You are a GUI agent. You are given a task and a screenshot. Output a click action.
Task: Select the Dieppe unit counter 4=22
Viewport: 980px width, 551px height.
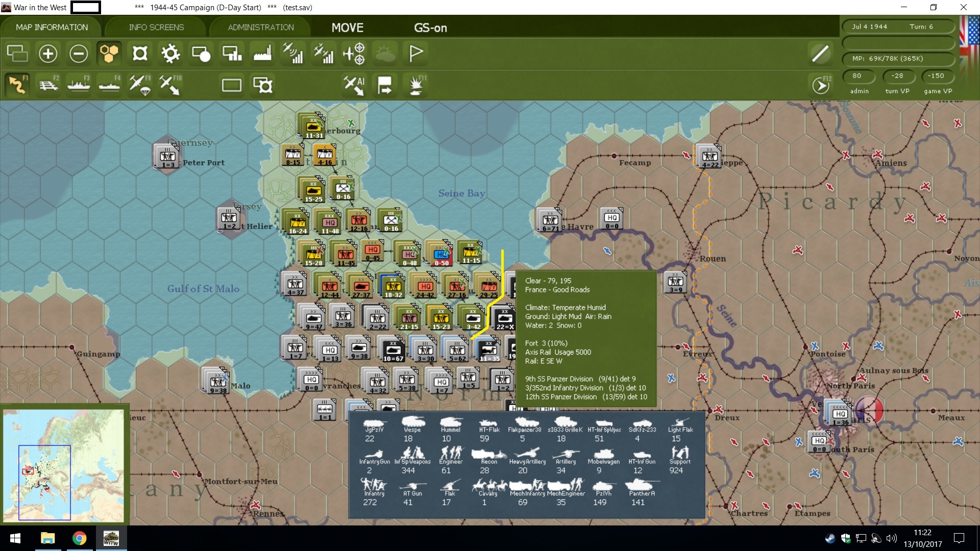709,156
